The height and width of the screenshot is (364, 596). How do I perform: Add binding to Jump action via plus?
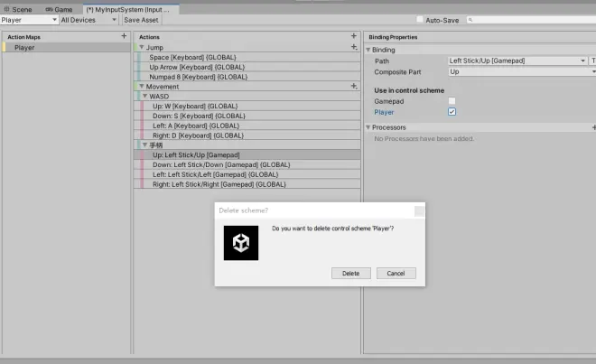tap(354, 47)
